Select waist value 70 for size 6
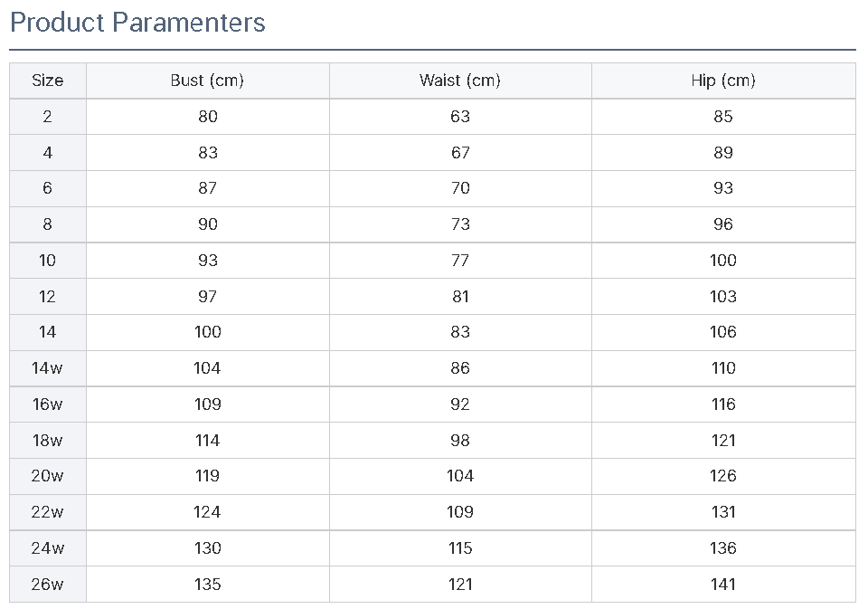Screen dimensions: 868x609 pyautogui.click(x=460, y=188)
